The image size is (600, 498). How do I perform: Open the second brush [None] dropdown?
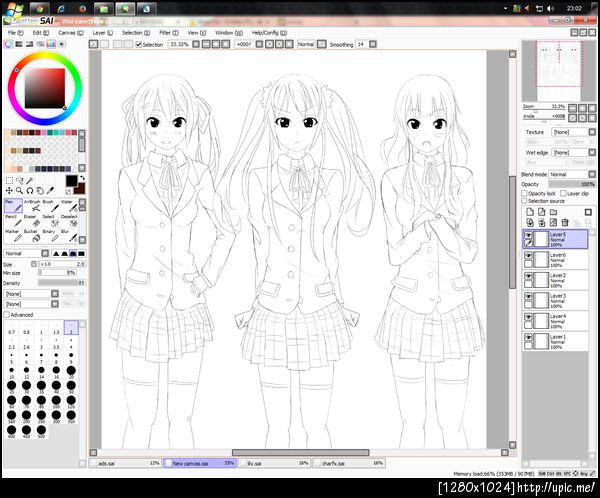(x=55, y=304)
